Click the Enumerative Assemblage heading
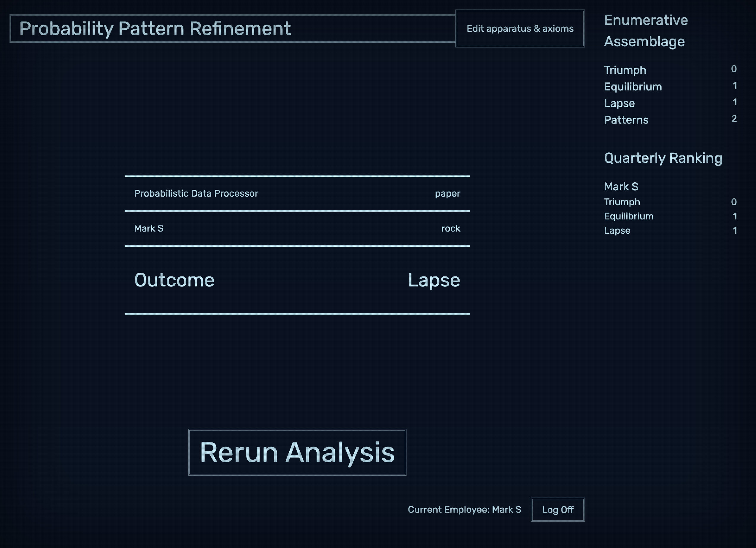756x548 pixels. point(646,31)
